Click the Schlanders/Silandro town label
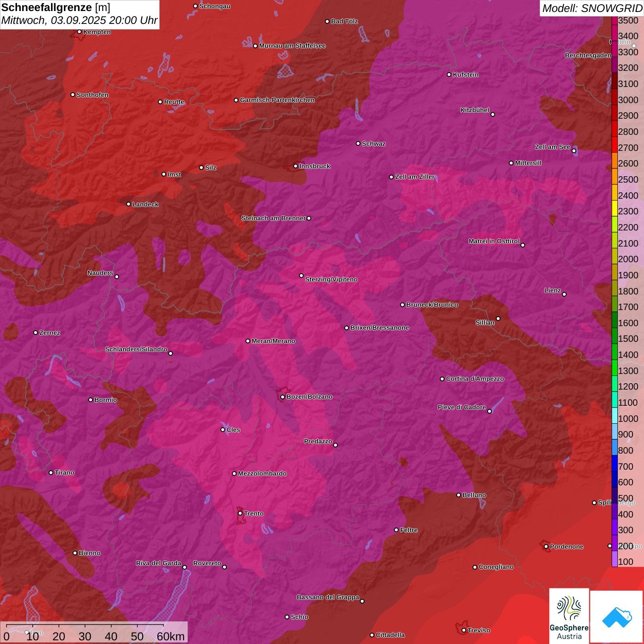The image size is (644, 644). tap(136, 349)
